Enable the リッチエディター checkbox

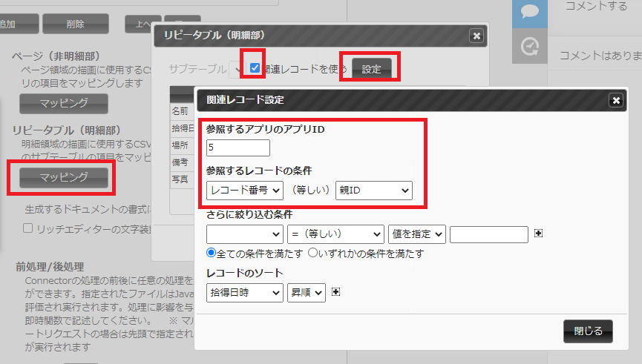click(x=28, y=229)
